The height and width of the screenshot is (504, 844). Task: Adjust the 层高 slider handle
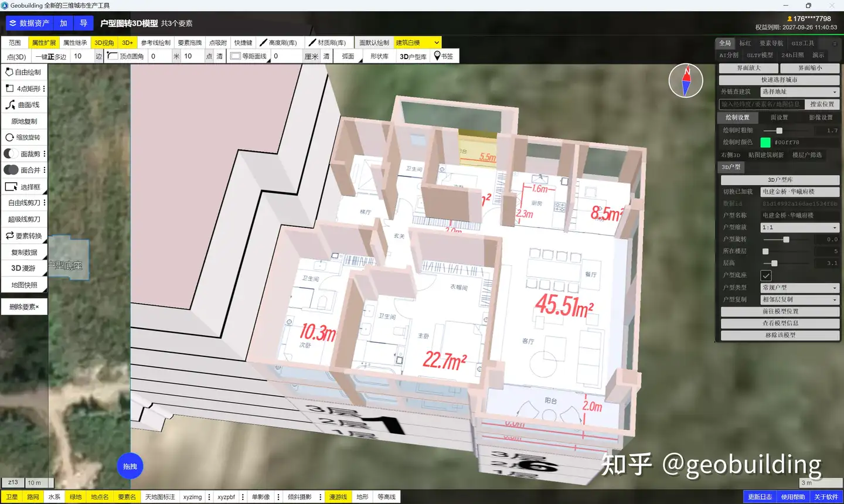point(774,264)
